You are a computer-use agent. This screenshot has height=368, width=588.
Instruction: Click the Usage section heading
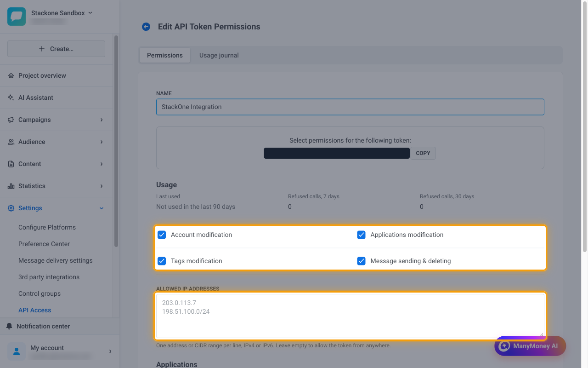166,184
